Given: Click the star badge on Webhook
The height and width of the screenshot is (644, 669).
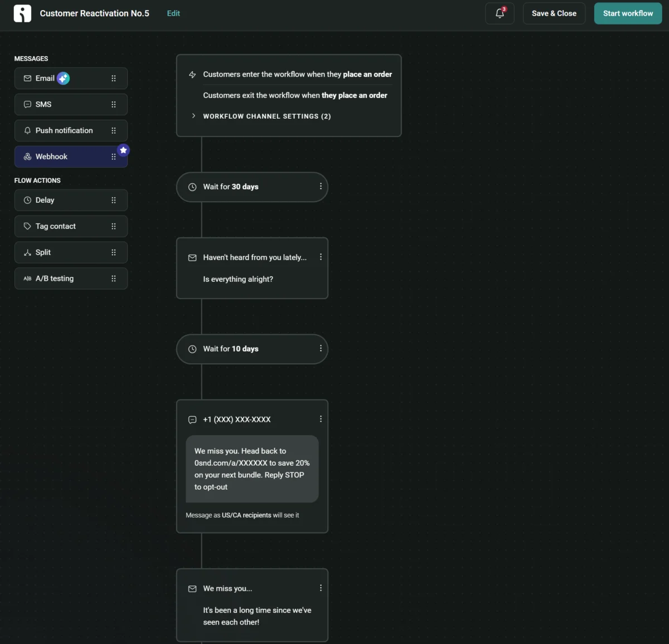Looking at the screenshot, I should (x=124, y=150).
